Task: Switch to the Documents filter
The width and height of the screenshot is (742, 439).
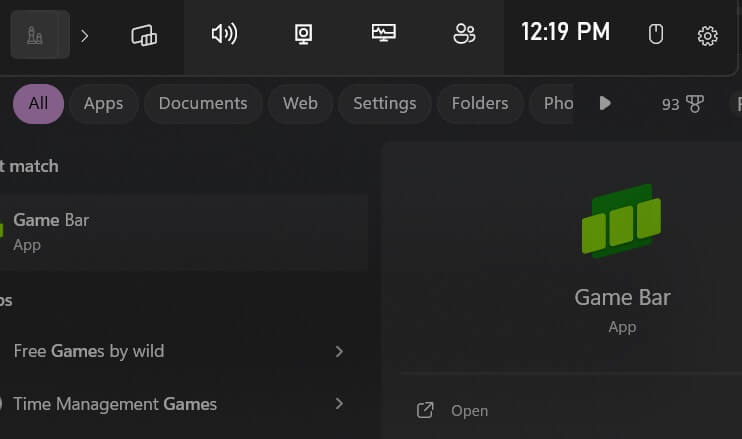Action: (203, 104)
